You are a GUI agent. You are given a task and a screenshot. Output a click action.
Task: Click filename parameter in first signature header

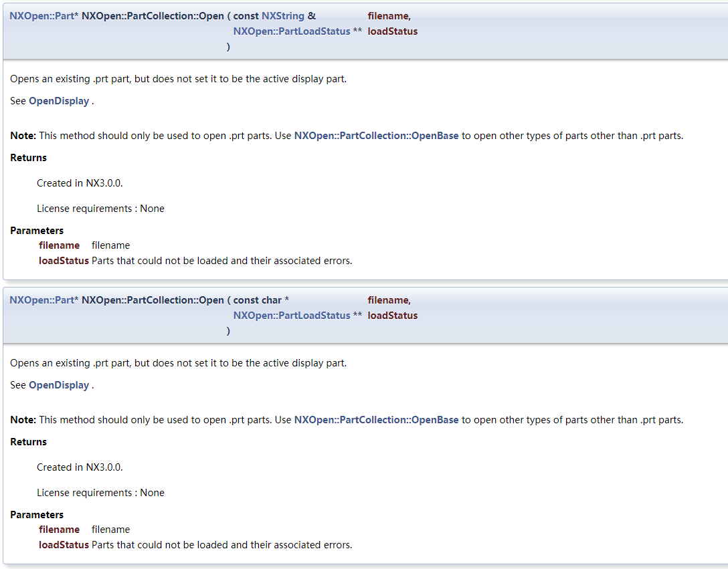[x=389, y=16]
